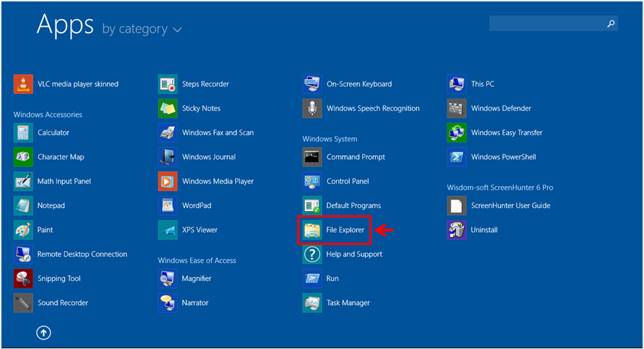
Task: Click the 'ScreenHunter User Guide' text label
Action: click(510, 205)
